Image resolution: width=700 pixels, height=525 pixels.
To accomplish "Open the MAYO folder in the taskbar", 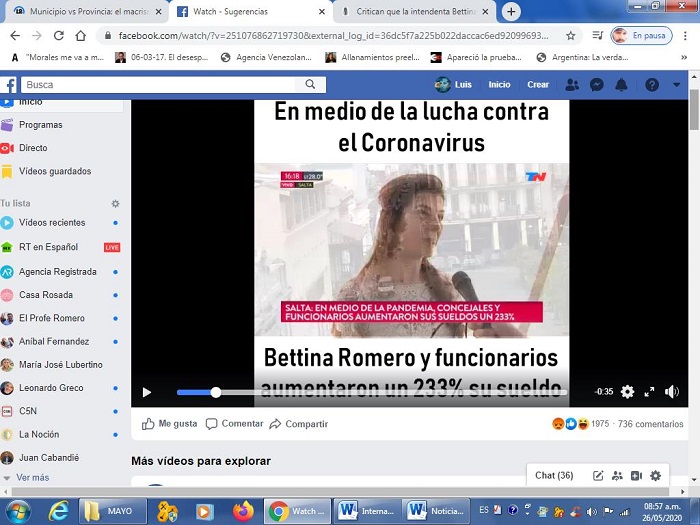I will pos(112,511).
